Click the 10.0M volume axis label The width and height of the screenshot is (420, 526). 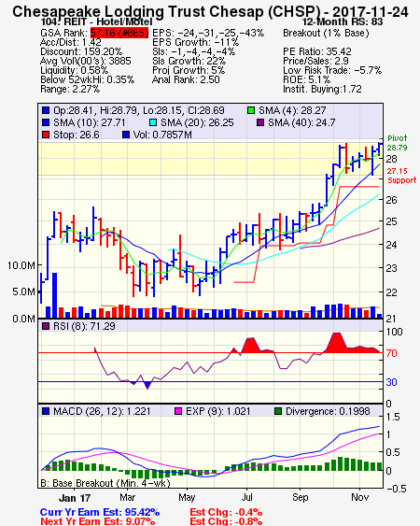coord(21,265)
